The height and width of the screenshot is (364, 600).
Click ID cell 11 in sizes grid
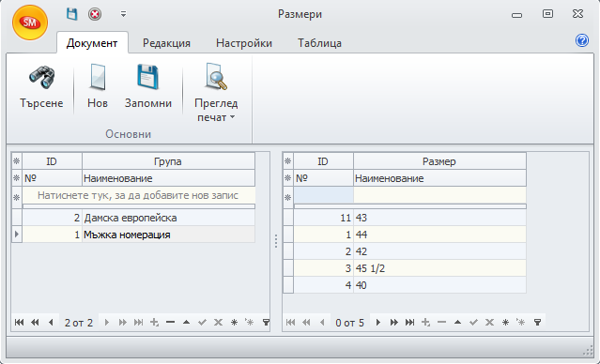click(x=323, y=218)
